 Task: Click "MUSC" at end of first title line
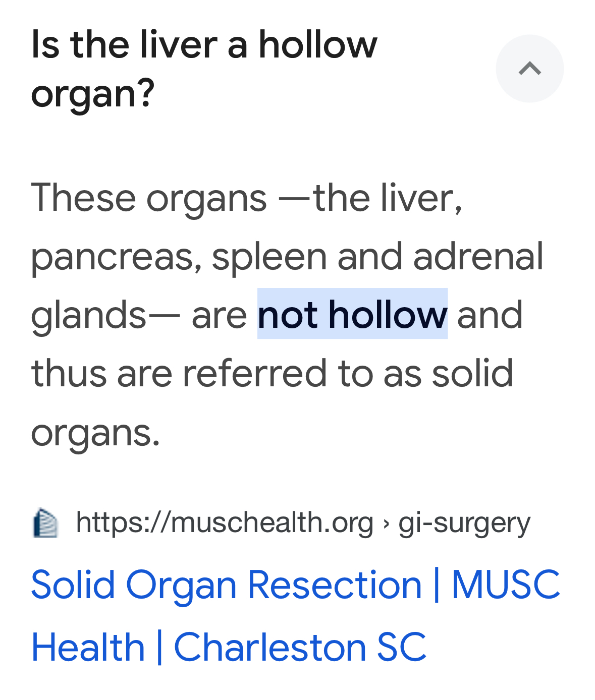506,585
